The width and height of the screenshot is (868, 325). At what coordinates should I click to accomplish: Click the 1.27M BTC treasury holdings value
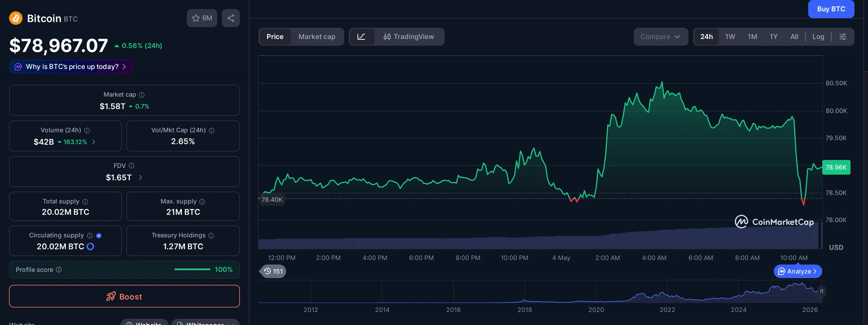point(183,246)
